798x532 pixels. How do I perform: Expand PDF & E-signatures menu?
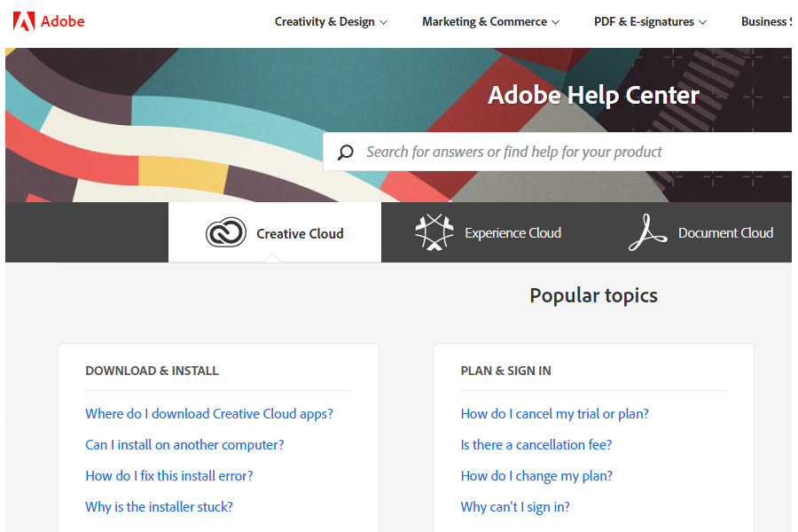pos(650,22)
